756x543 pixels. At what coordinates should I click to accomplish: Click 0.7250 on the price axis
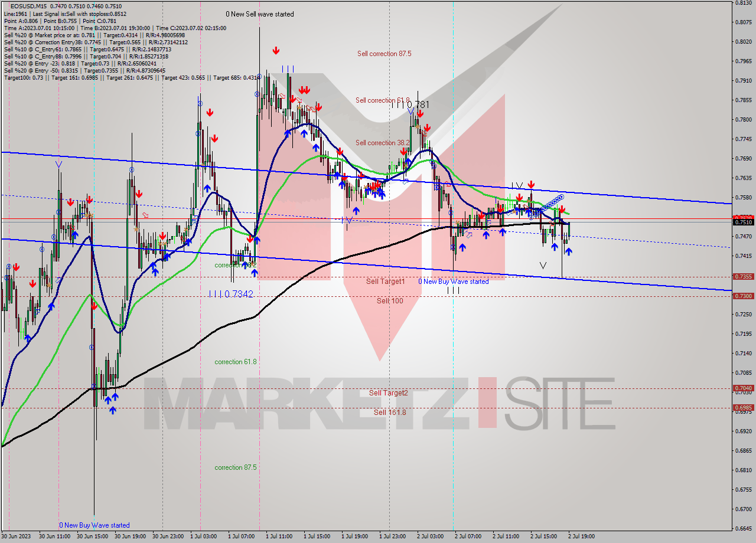click(743, 315)
